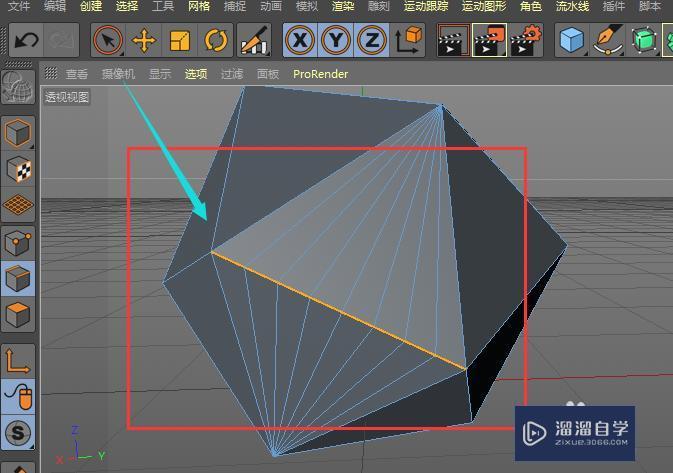The height and width of the screenshot is (473, 673).
Task: Open the 雕刻 (Sculpt) menu
Action: click(379, 6)
